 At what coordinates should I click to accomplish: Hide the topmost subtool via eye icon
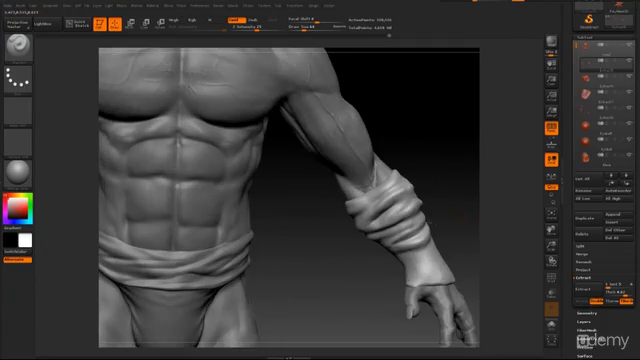coord(629,45)
